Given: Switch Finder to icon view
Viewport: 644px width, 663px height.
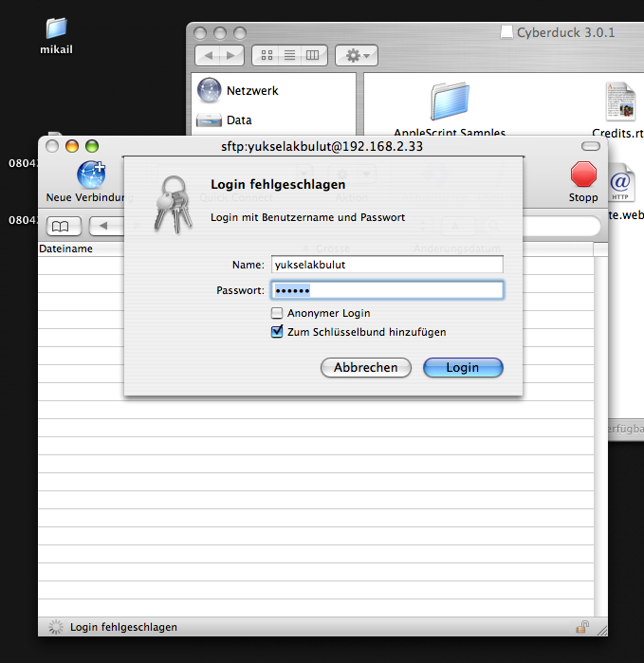Looking at the screenshot, I should pyautogui.click(x=267, y=55).
